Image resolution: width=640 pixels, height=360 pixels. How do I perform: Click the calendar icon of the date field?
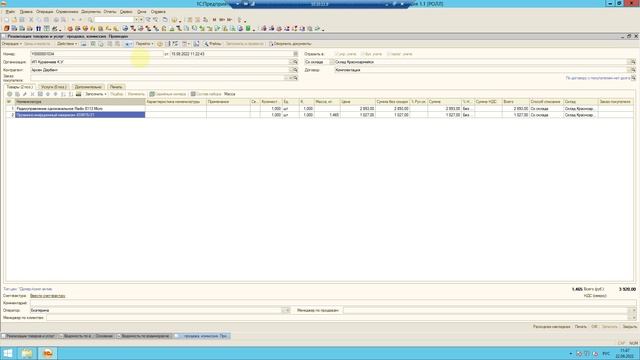(x=296, y=54)
